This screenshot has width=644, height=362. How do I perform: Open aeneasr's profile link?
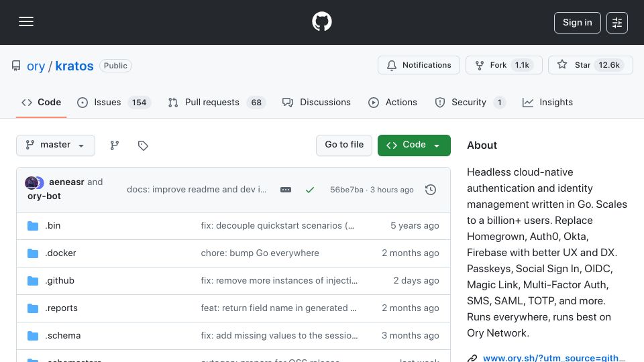click(66, 182)
